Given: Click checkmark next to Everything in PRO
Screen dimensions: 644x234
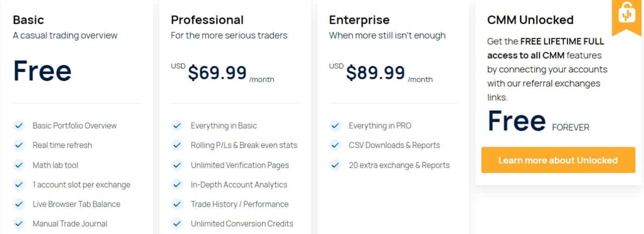Looking at the screenshot, I should click(x=335, y=125).
